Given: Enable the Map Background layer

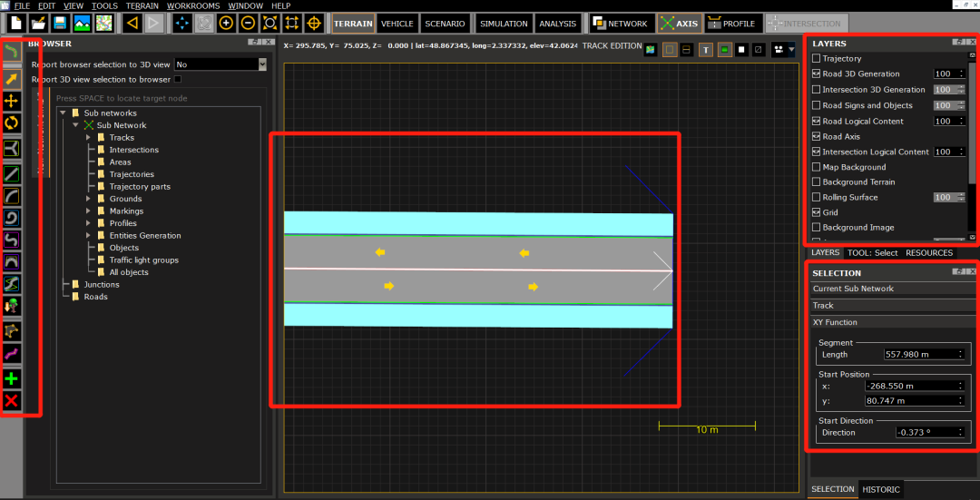Looking at the screenshot, I should [x=816, y=167].
